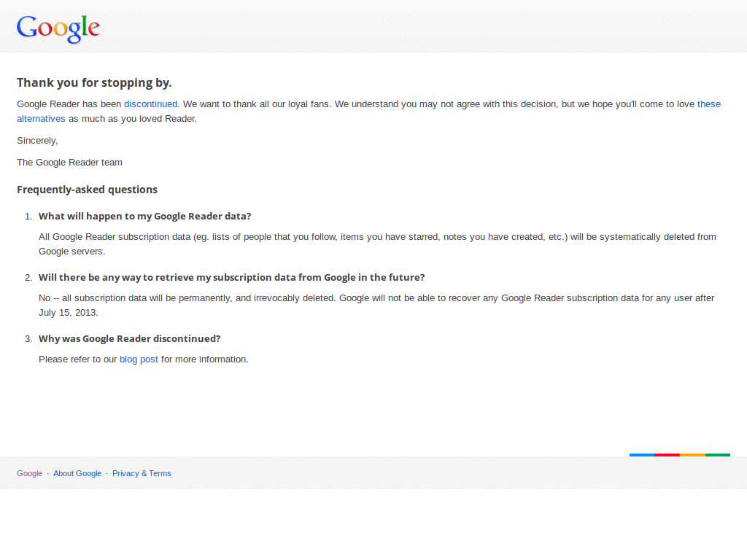Open the 'blog post' link

pyautogui.click(x=139, y=359)
